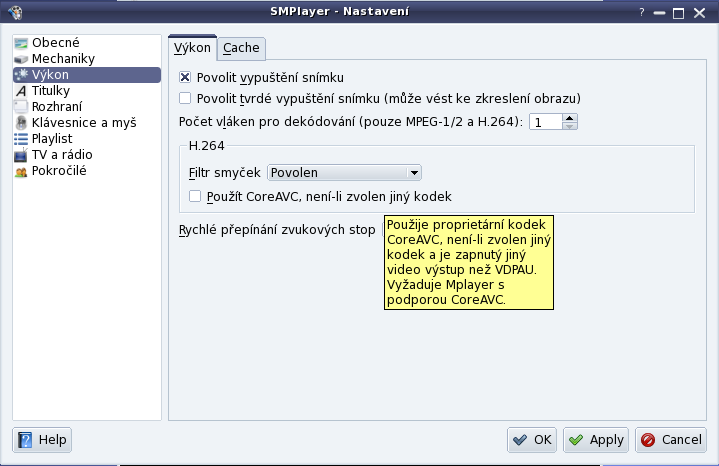The width and height of the screenshot is (719, 466).
Task: Select the Rozhraní label in the sidebar
Action: pos(57,107)
